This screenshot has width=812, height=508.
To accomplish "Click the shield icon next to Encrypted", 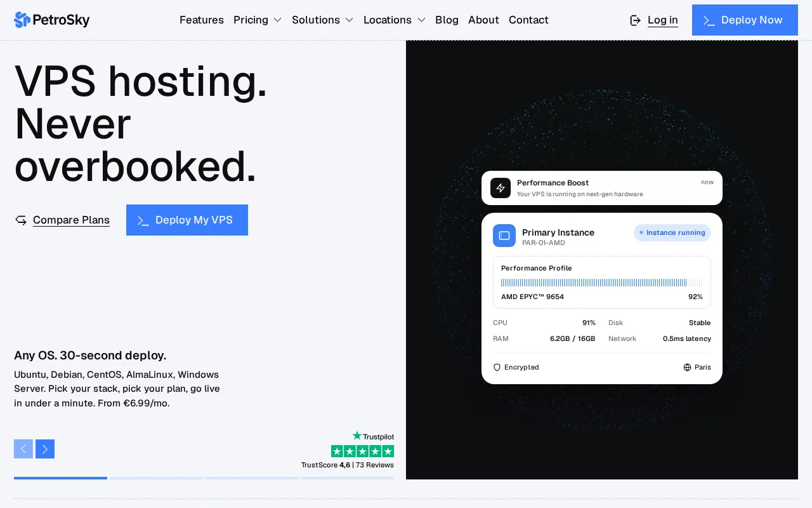I will (497, 367).
